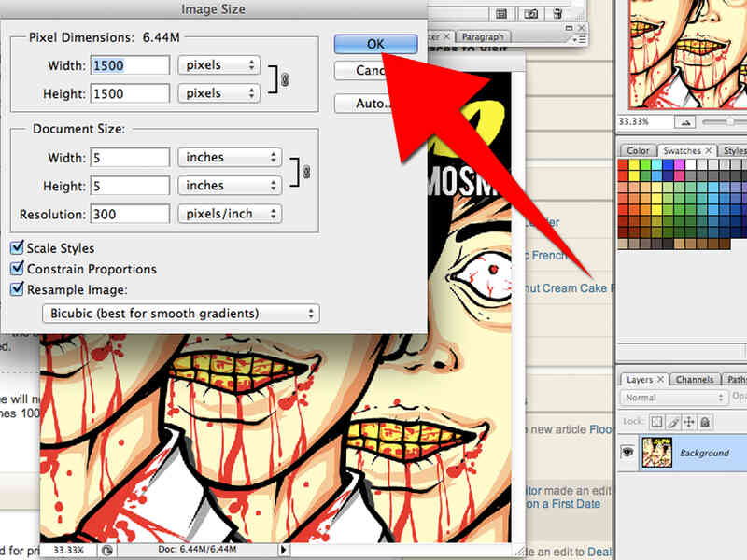747x560 pixels.
Task: Pick the magenta swatch in top row
Action: click(x=680, y=165)
